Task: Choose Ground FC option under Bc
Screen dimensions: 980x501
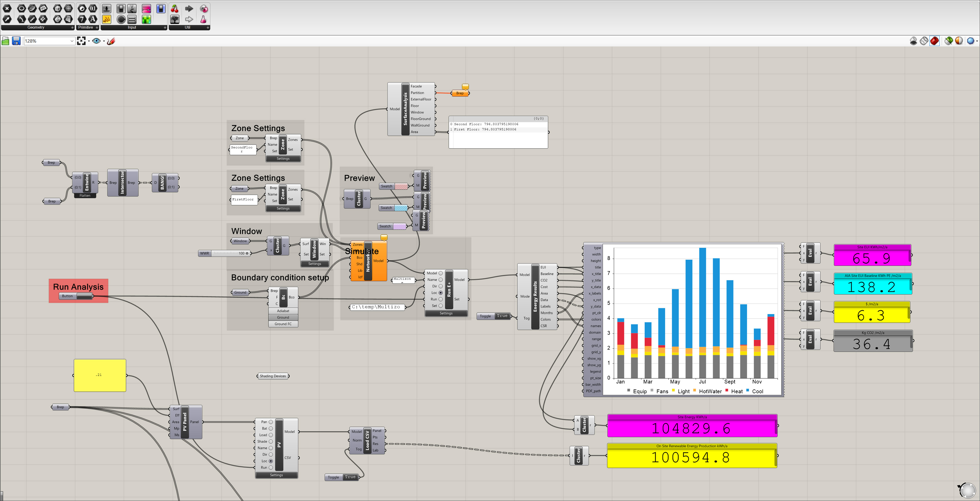Action: tap(283, 324)
